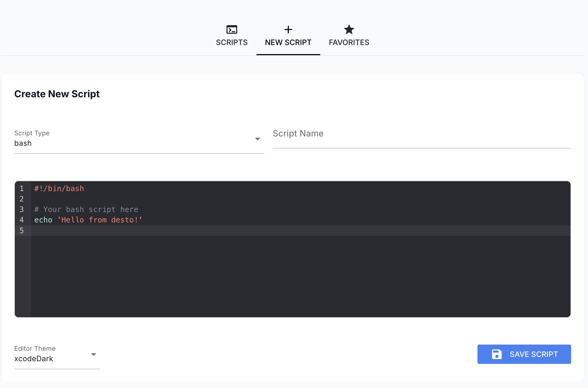
Task: Open the Favorites tab
Action: [x=349, y=36]
